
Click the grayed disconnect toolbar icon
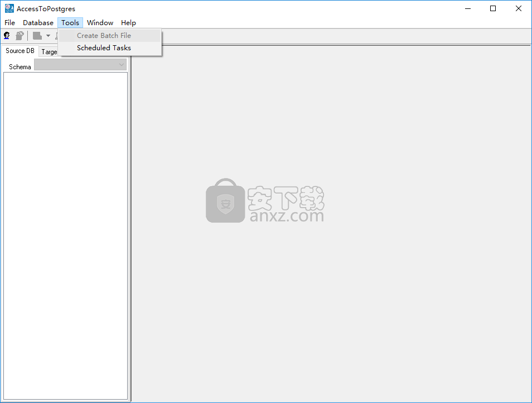pyautogui.click(x=20, y=35)
